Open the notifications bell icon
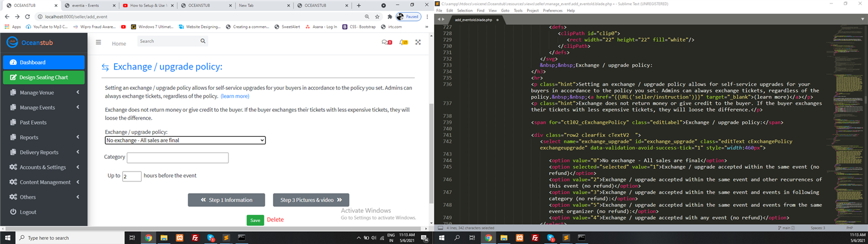This screenshot has width=868, height=244. pyautogui.click(x=403, y=42)
